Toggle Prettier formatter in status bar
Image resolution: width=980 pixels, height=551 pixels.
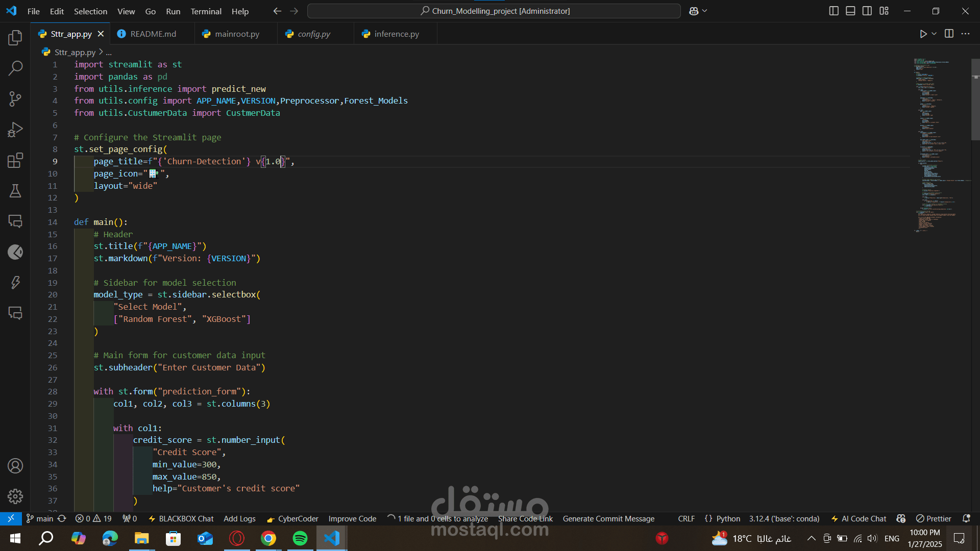(x=934, y=518)
